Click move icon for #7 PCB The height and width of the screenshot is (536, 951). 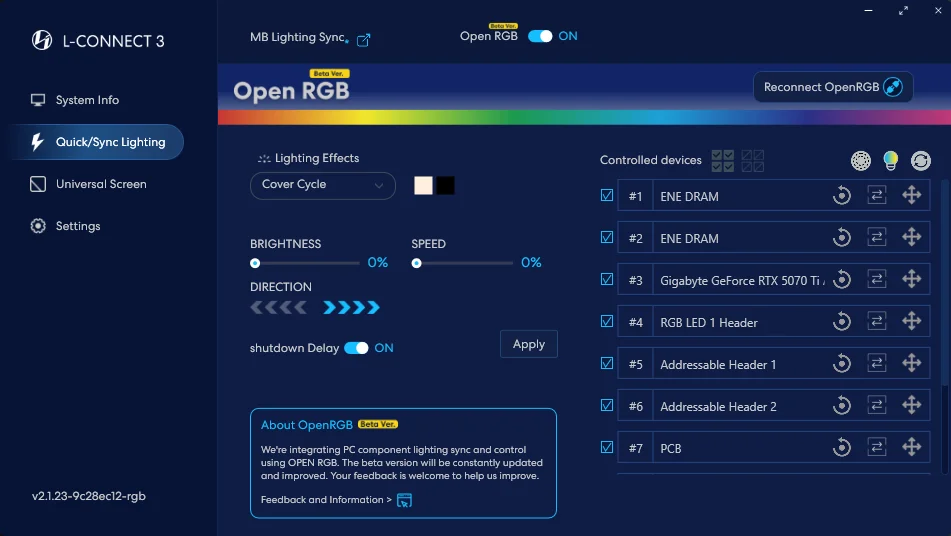point(912,447)
